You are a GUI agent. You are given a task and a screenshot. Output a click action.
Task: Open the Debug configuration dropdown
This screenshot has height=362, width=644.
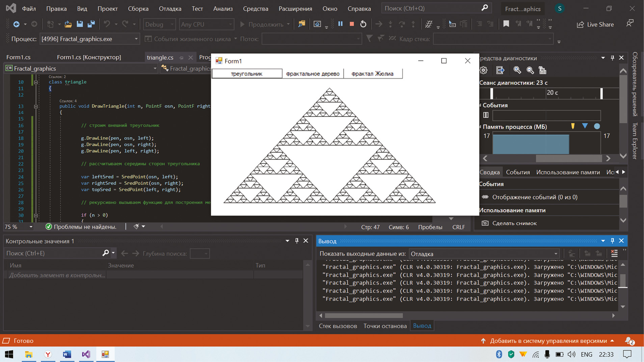(159, 24)
